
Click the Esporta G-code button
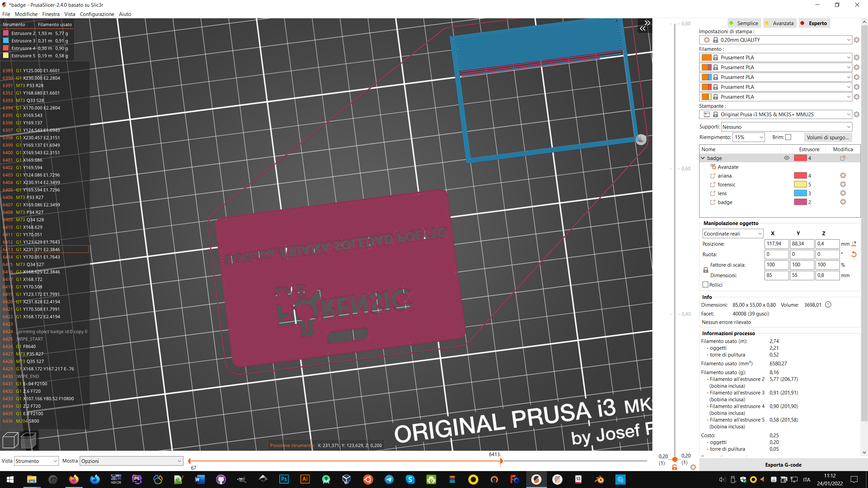(x=784, y=465)
